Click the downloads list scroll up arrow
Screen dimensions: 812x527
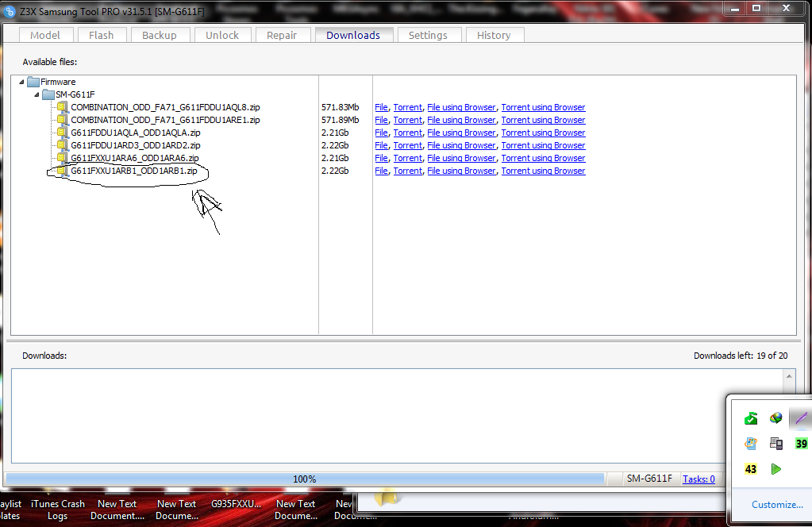789,376
